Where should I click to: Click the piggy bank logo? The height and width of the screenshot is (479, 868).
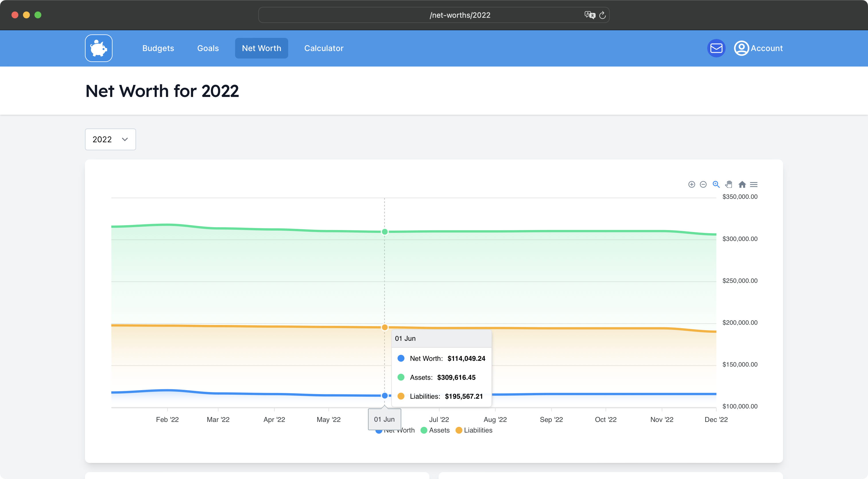click(99, 48)
